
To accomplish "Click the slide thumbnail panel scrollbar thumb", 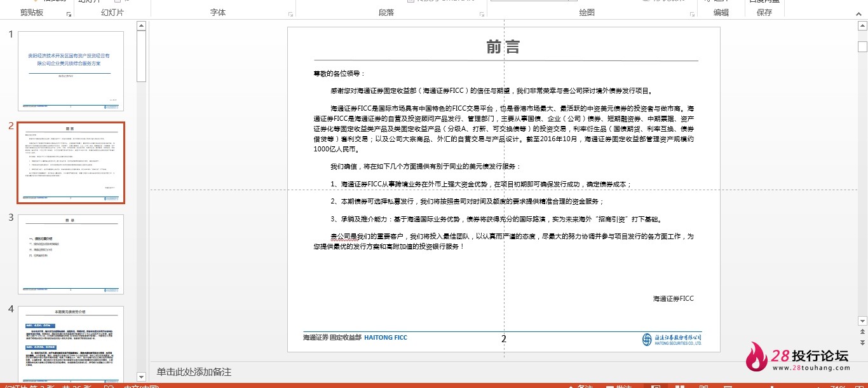I will (x=141, y=57).
